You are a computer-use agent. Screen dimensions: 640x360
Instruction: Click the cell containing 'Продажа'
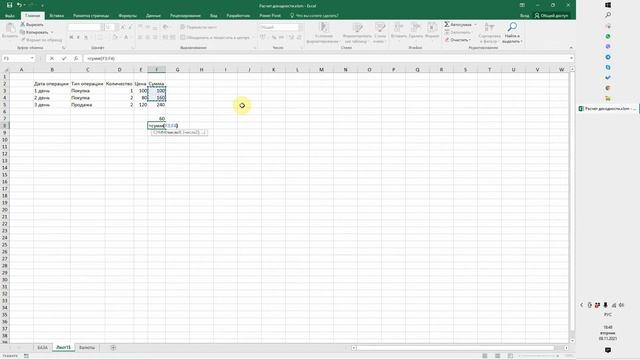(87, 104)
